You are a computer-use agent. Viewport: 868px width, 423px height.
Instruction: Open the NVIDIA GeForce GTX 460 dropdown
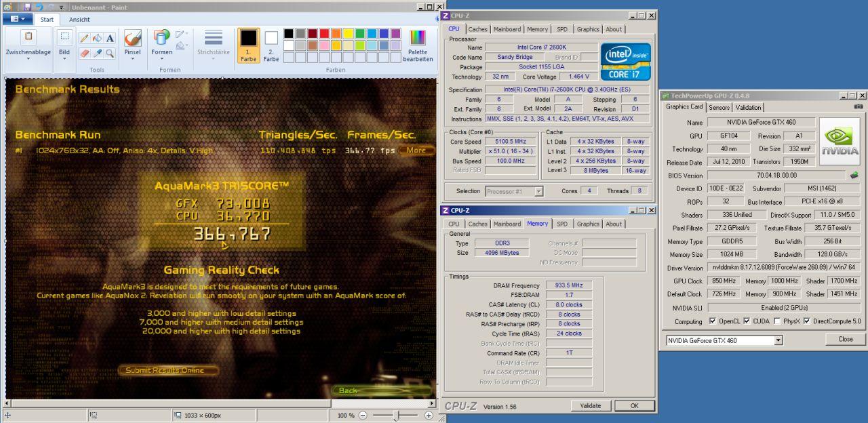[x=778, y=340]
